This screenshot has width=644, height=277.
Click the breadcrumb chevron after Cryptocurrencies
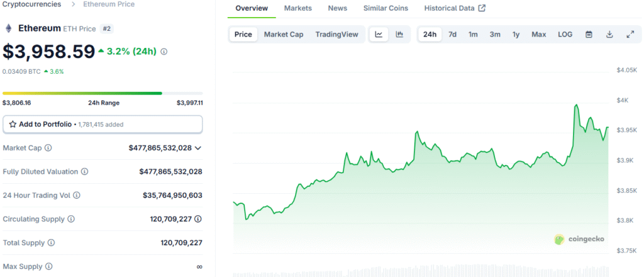click(72, 4)
